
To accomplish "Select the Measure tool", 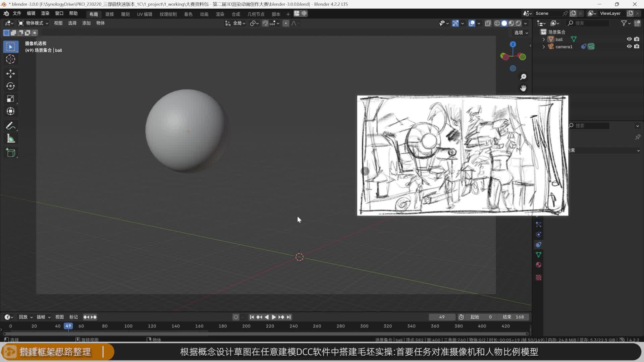I will (10, 138).
